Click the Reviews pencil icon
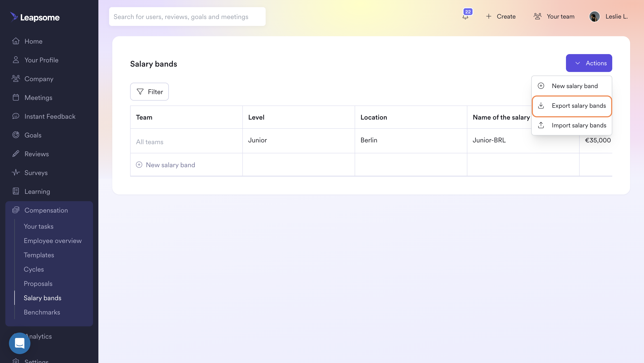This screenshot has height=363, width=644. click(16, 154)
